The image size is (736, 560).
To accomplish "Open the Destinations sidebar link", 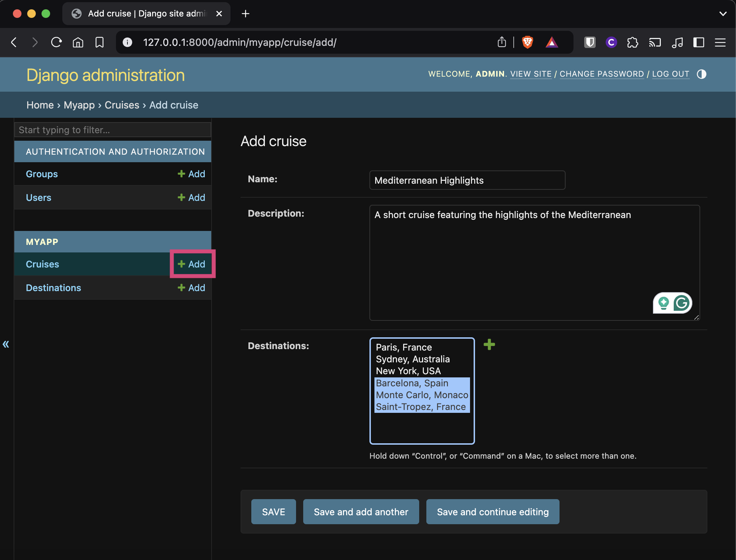I will point(53,288).
